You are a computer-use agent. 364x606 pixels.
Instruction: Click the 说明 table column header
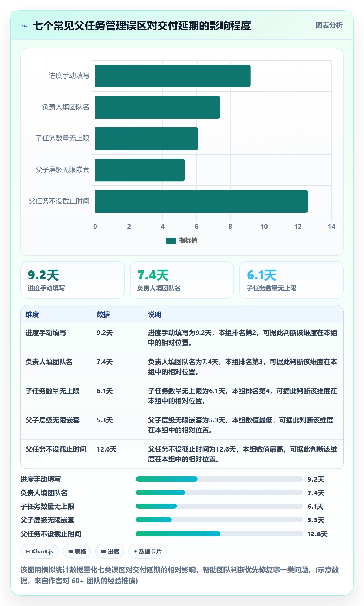(155, 314)
